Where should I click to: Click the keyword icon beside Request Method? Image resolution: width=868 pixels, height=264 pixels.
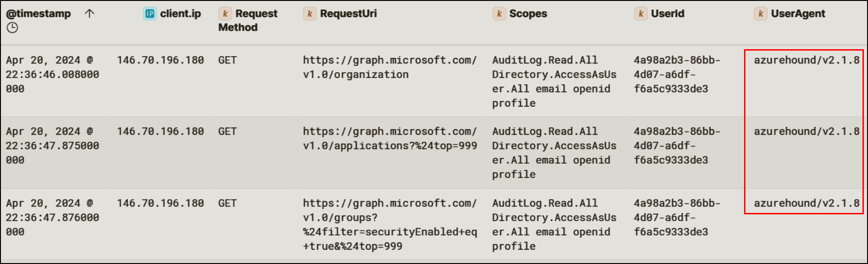click(225, 14)
